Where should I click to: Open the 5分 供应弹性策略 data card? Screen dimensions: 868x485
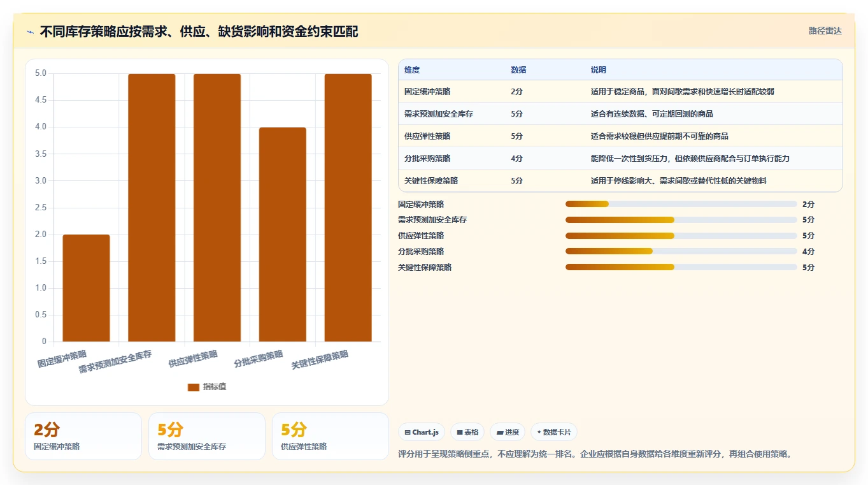(331, 436)
